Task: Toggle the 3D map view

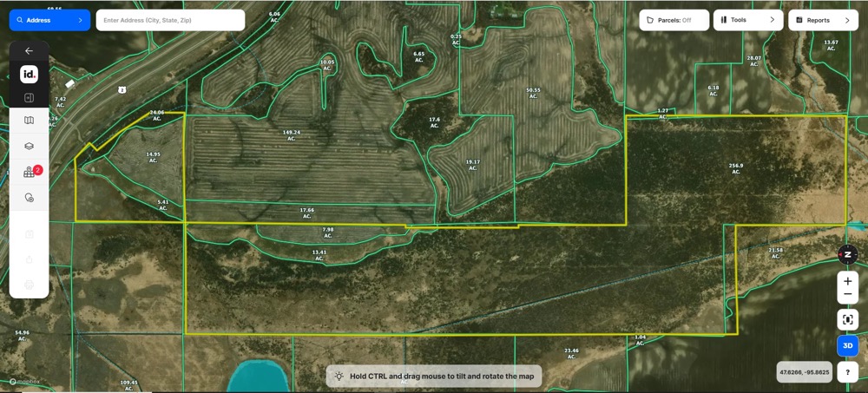Action: 848,345
